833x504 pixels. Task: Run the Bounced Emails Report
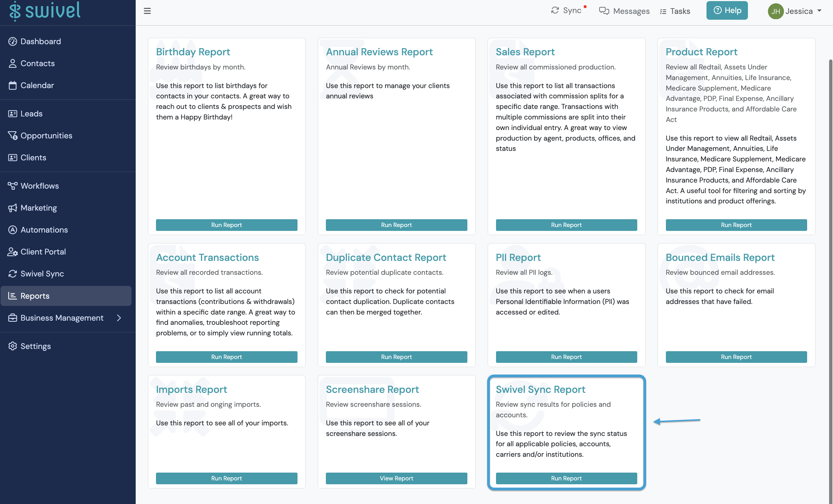pos(736,357)
